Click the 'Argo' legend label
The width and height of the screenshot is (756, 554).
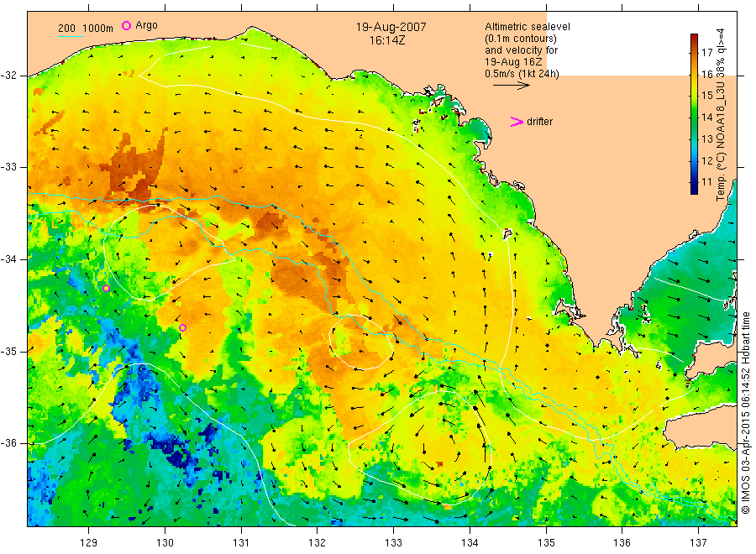(146, 25)
